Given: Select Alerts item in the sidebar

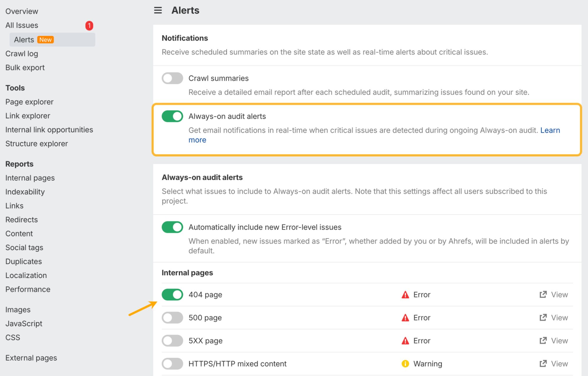Looking at the screenshot, I should coord(24,40).
